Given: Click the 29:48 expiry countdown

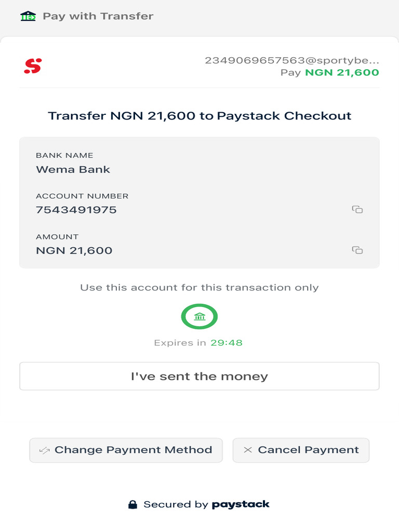Looking at the screenshot, I should pos(227,343).
